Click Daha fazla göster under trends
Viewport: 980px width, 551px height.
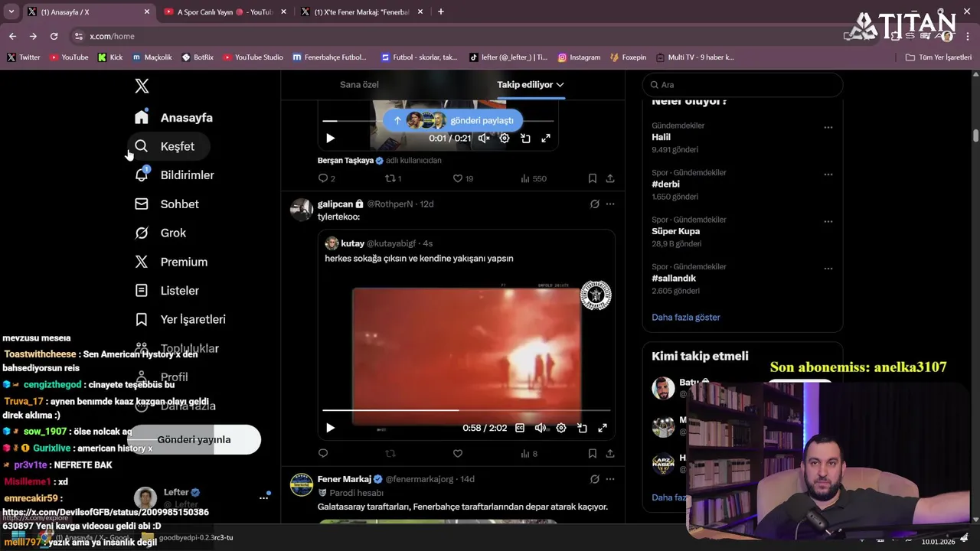click(x=685, y=317)
